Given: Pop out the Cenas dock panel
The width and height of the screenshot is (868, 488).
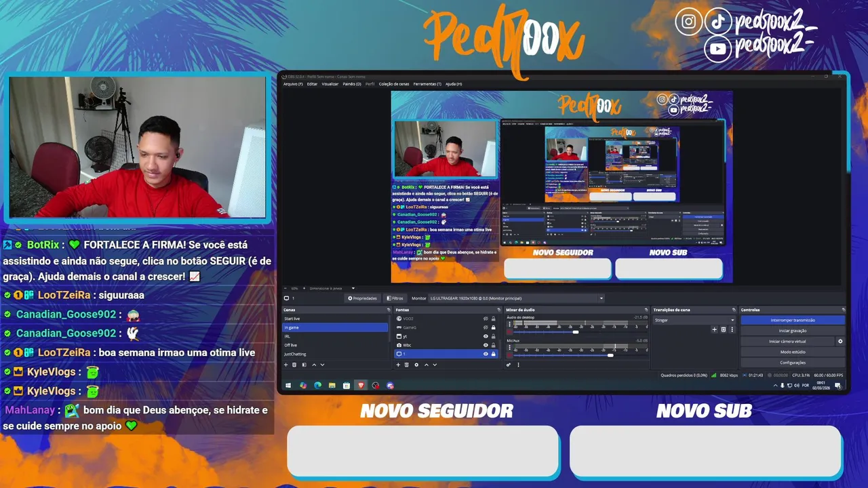Looking at the screenshot, I should [x=389, y=310].
